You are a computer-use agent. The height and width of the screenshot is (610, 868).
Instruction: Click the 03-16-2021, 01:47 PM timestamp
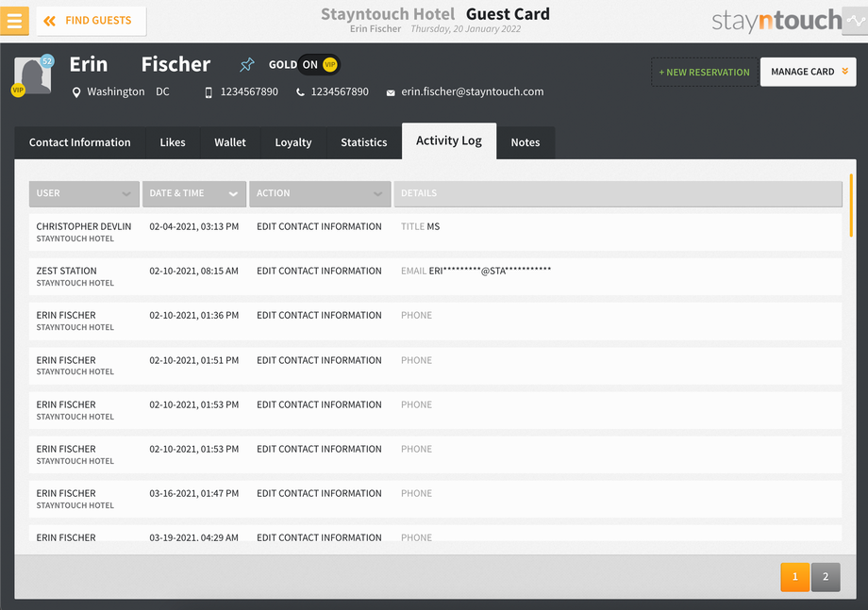pos(193,493)
